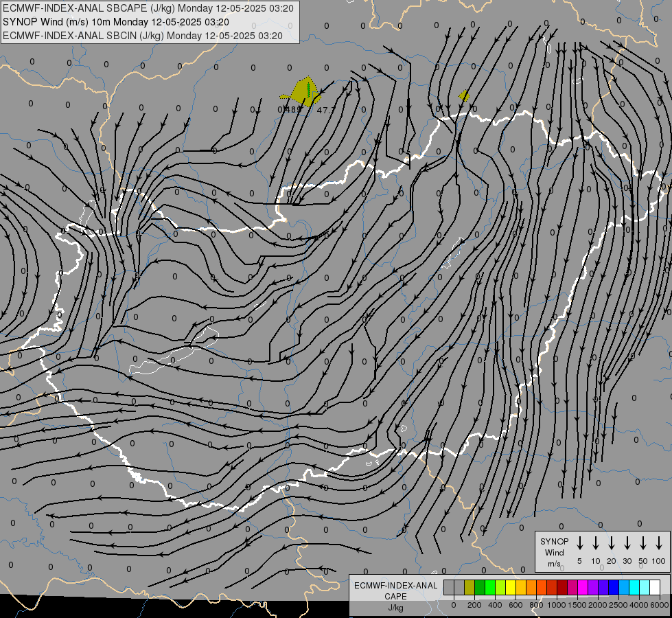Click the '200' tick label in the CAPE legend
This screenshot has height=618, width=672.
coord(474,605)
